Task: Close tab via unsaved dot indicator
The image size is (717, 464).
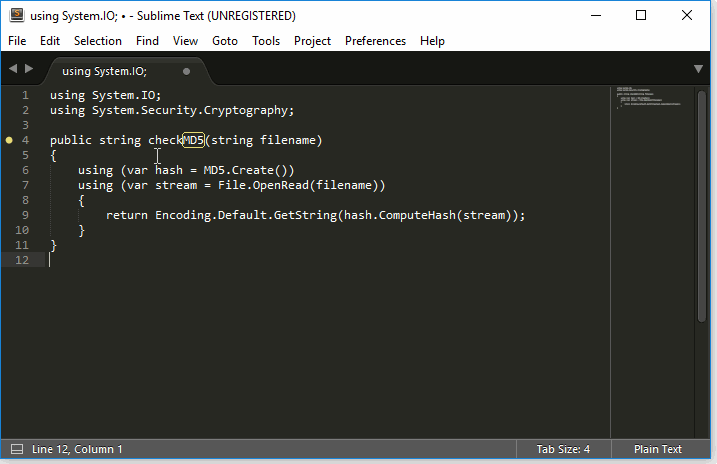Action: (186, 71)
